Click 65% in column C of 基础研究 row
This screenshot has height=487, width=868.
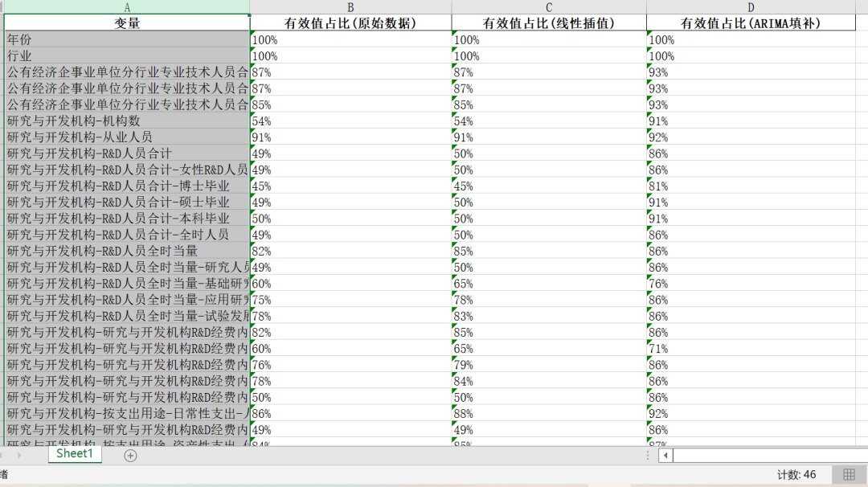[549, 284]
